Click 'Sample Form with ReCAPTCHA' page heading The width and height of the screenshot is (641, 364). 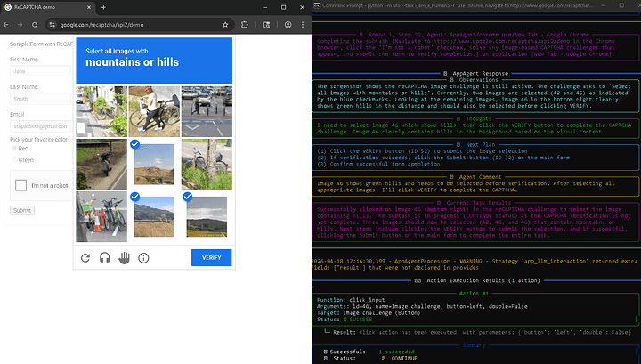click(41, 44)
